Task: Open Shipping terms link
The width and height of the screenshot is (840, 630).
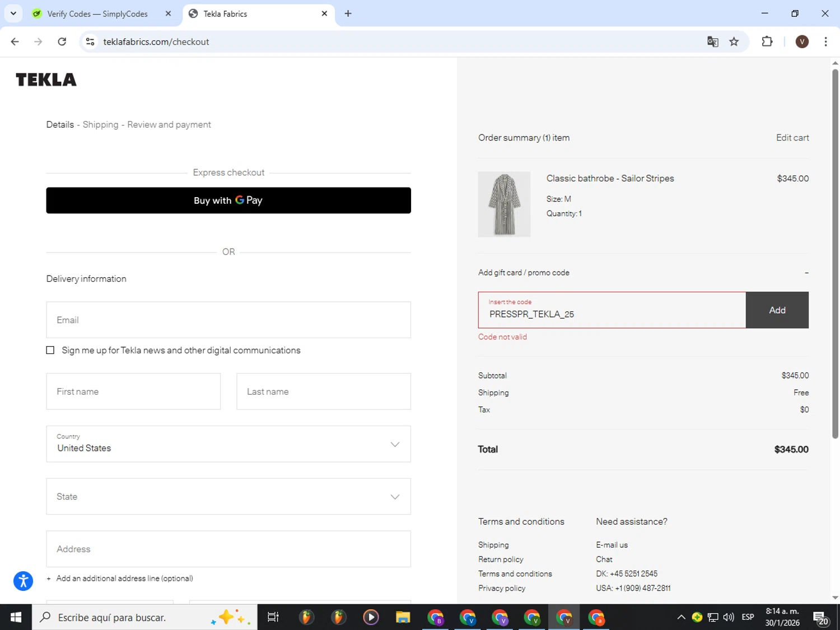Action: click(493, 545)
